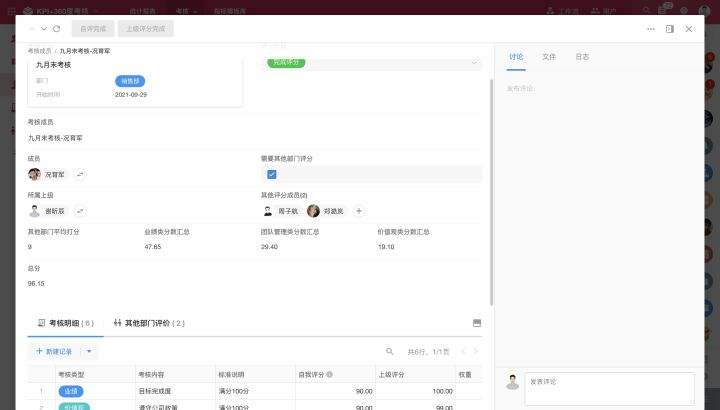Image resolution: width=720 pixels, height=410 pixels.
Task: Switch to the 日志 tab
Action: (582, 57)
